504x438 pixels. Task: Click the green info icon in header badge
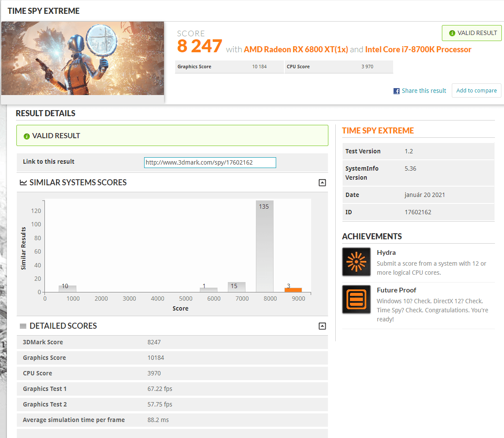(x=452, y=33)
